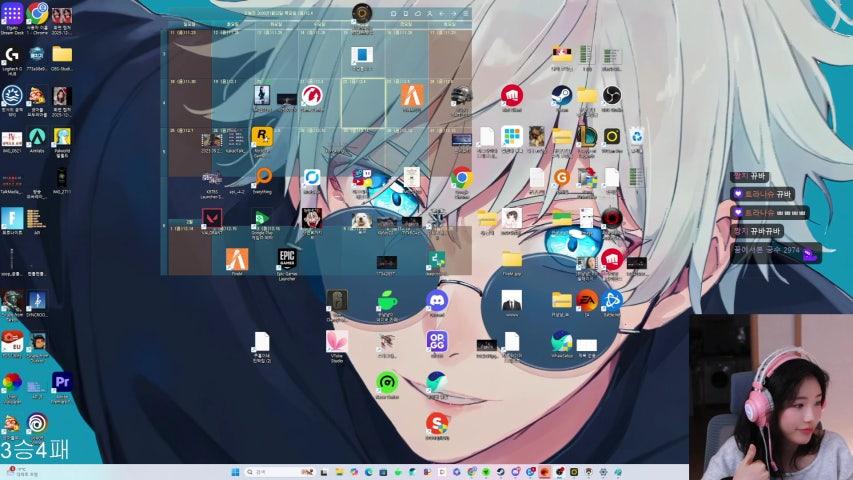This screenshot has width=853, height=480.
Task: Open the Recycle Bin
Action: pyautogui.click(x=636, y=136)
